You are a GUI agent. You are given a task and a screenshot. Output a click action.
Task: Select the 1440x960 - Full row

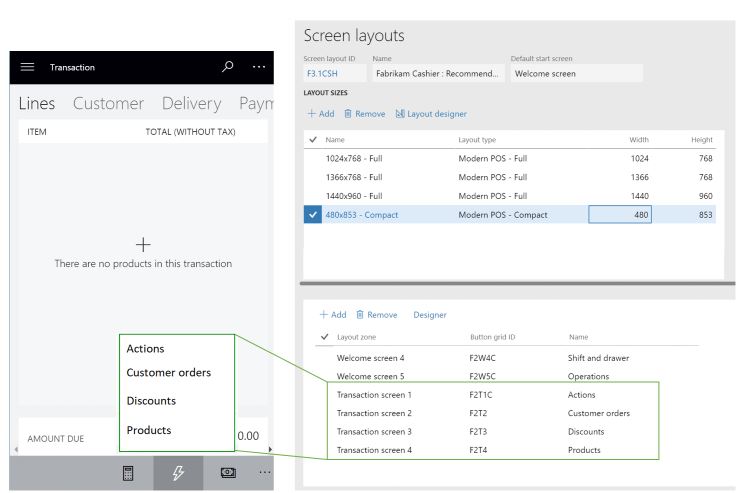[509, 196]
